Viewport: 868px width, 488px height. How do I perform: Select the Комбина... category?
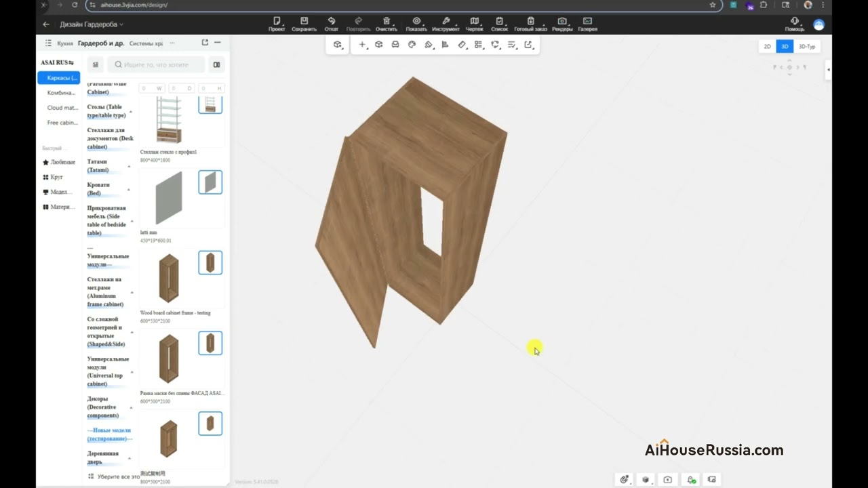[61, 93]
